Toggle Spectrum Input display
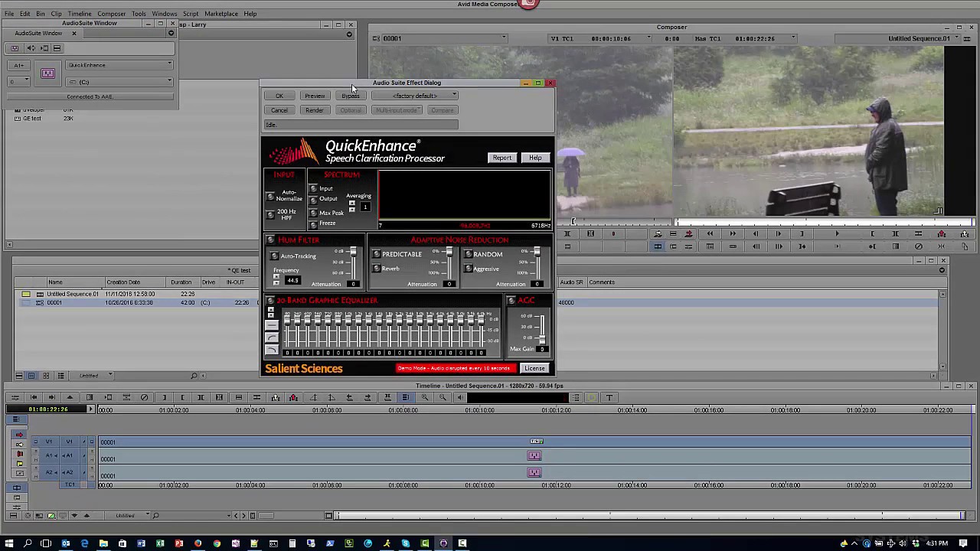This screenshot has height=551, width=980. 313,188
